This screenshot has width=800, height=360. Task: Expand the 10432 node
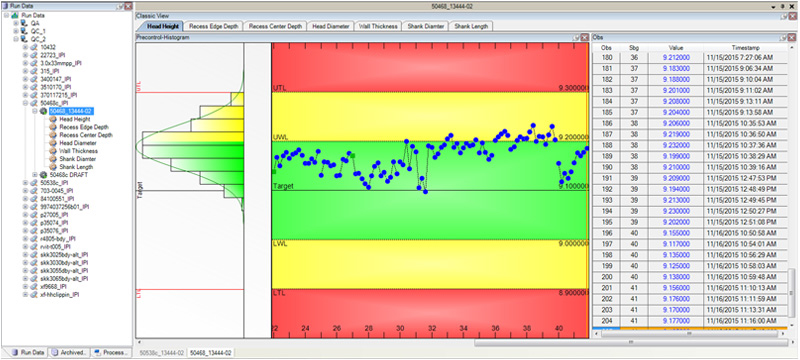pos(26,47)
